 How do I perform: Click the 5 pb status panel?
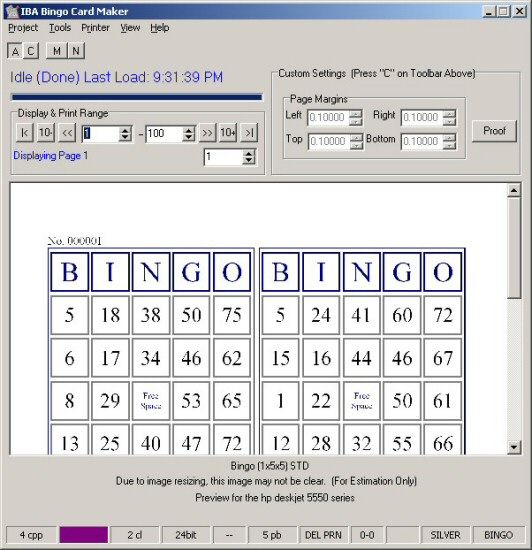point(272,535)
